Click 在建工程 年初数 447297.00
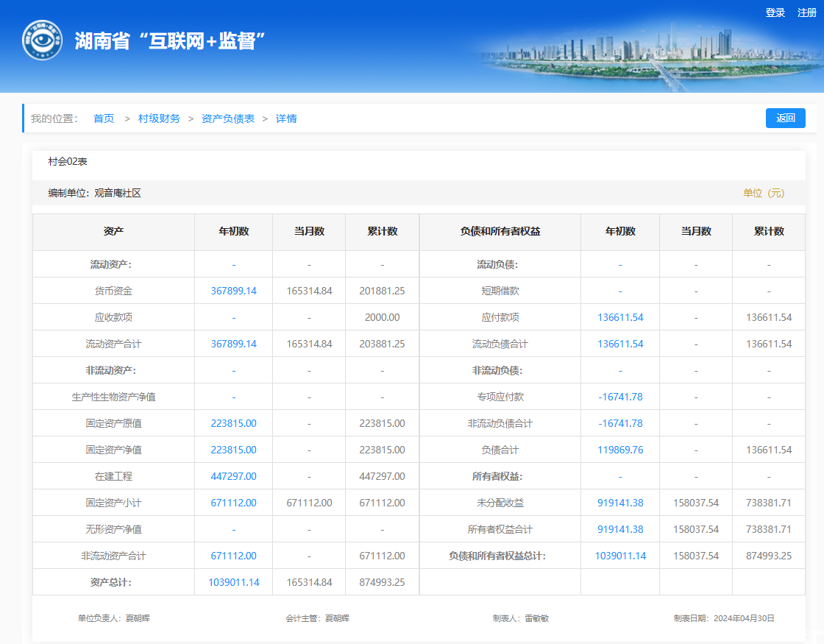This screenshot has width=824, height=644. (x=233, y=476)
